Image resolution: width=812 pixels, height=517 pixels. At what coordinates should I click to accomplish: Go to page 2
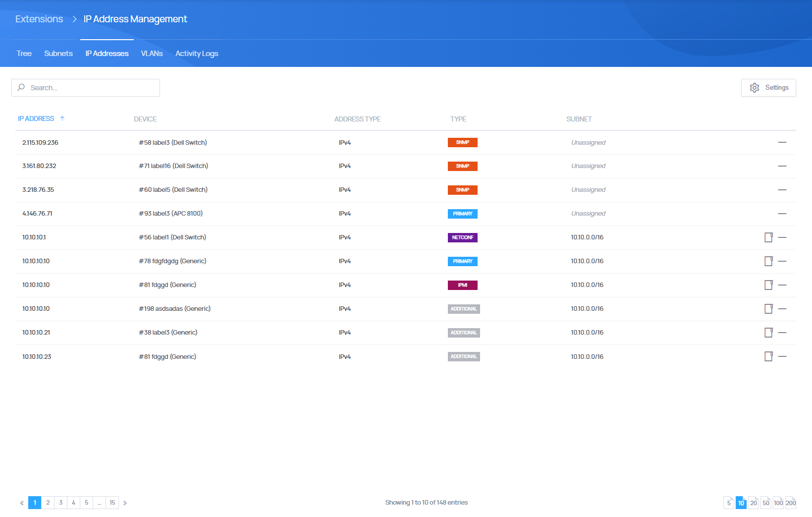[48, 503]
